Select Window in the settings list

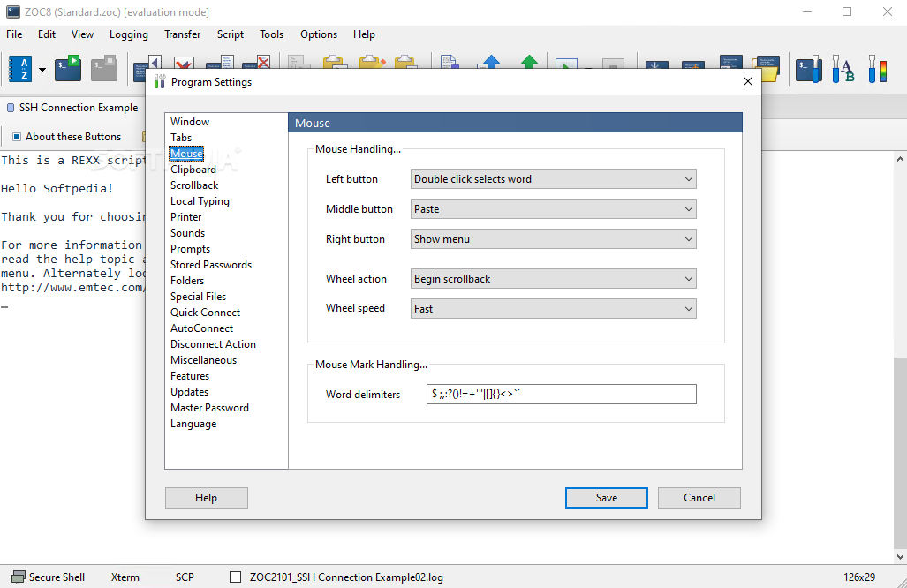pyautogui.click(x=190, y=122)
